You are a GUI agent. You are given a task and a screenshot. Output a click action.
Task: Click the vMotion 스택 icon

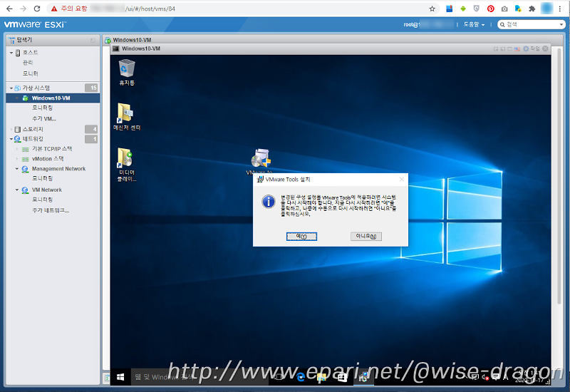(x=26, y=159)
